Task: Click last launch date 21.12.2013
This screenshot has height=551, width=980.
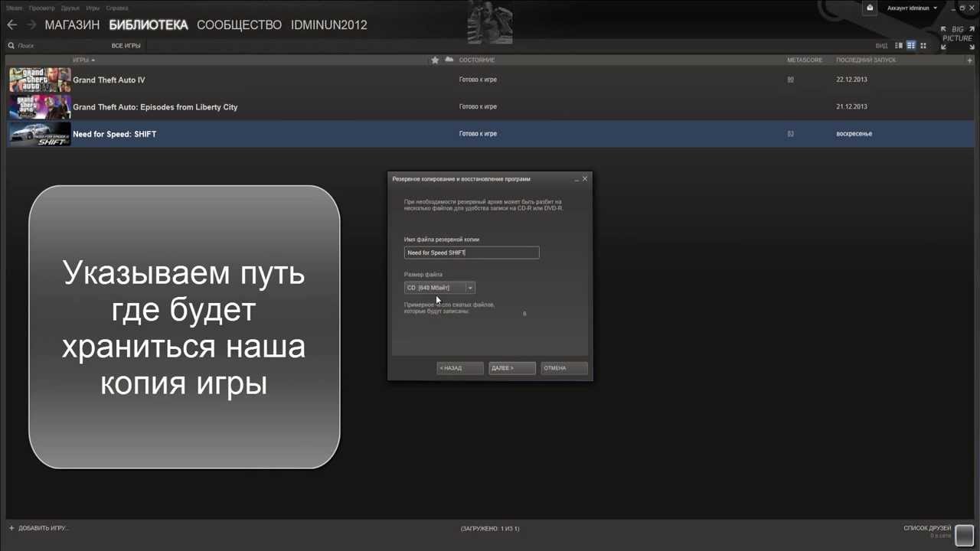Action: tap(851, 107)
